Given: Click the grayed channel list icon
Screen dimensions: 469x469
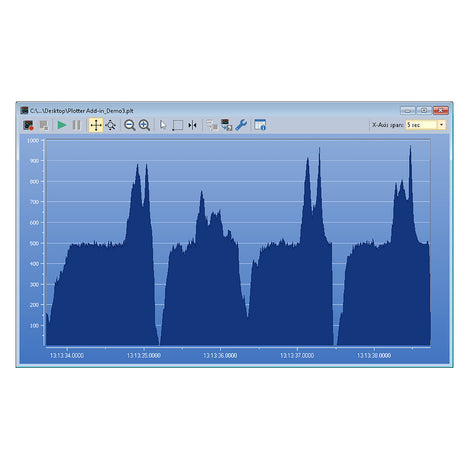Looking at the screenshot, I should tap(212, 125).
